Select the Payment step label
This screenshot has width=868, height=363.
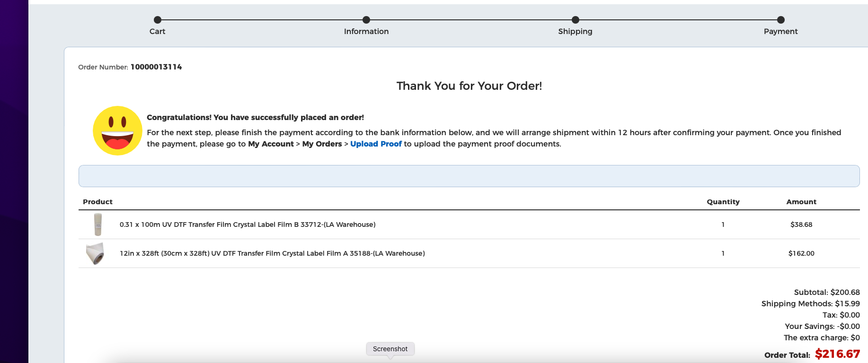pyautogui.click(x=781, y=31)
